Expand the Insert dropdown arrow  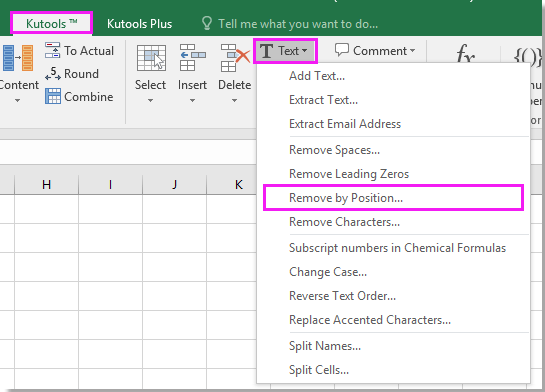click(193, 100)
